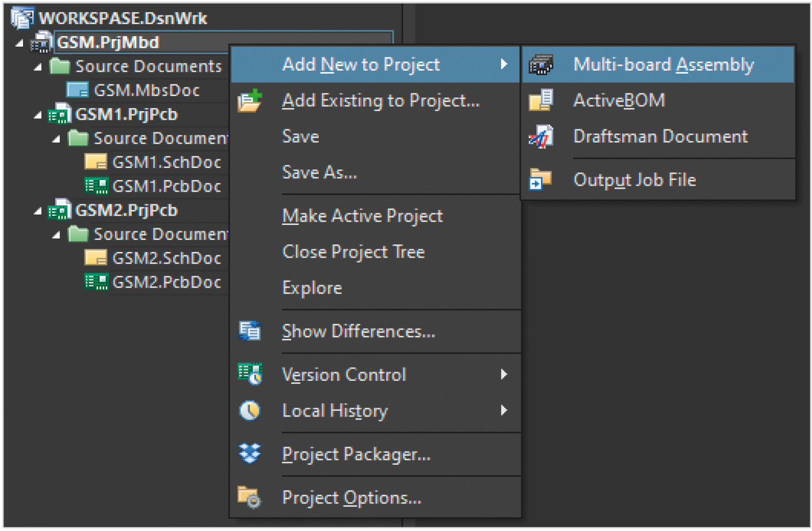Open GSM1.SchDoc schematic in the tree

[166, 163]
